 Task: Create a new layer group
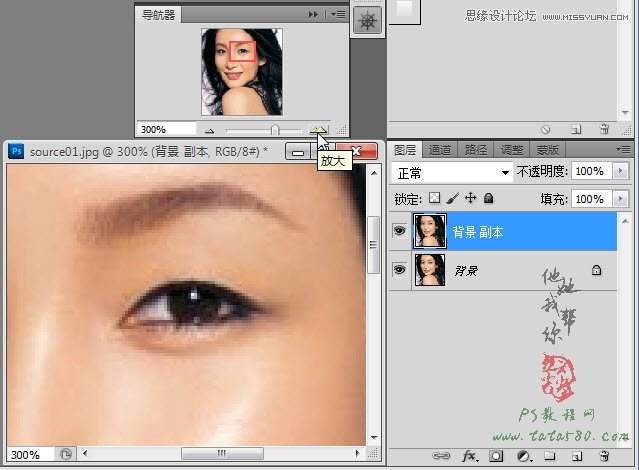click(550, 456)
